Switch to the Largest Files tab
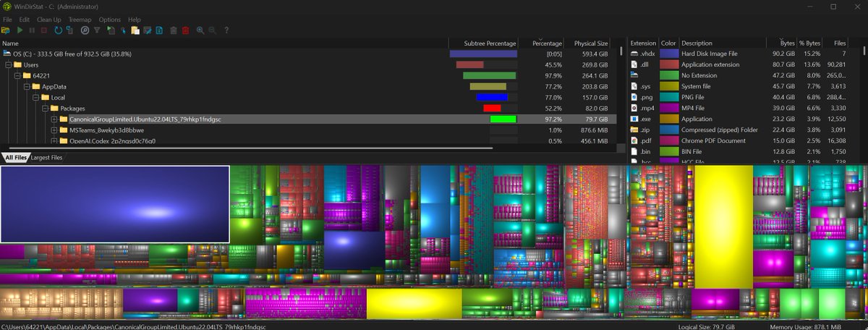868x330 pixels. [46, 157]
